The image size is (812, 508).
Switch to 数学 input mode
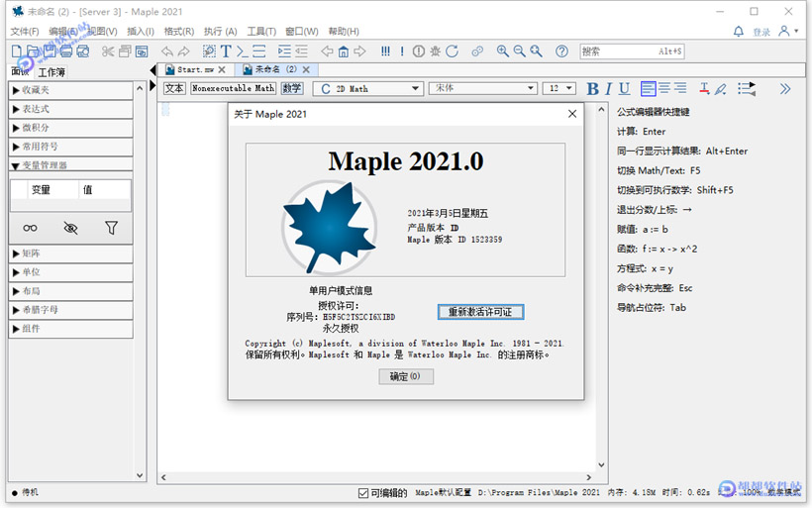coord(291,88)
